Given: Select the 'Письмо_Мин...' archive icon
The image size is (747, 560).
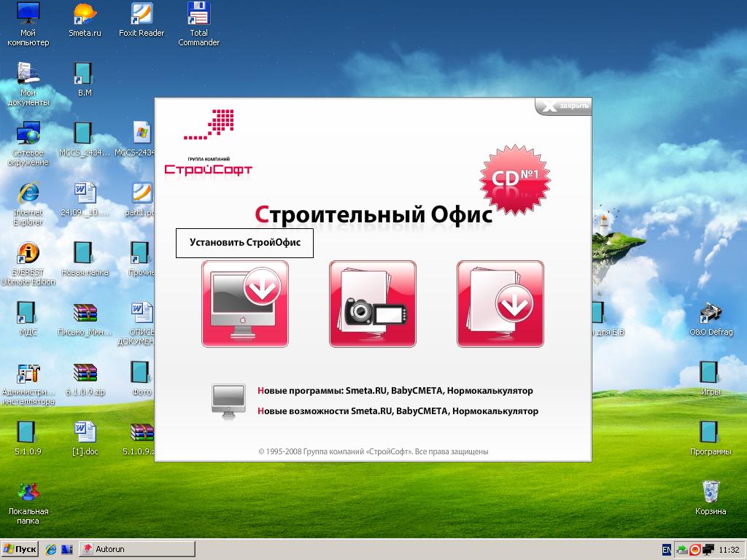Looking at the screenshot, I should (85, 319).
